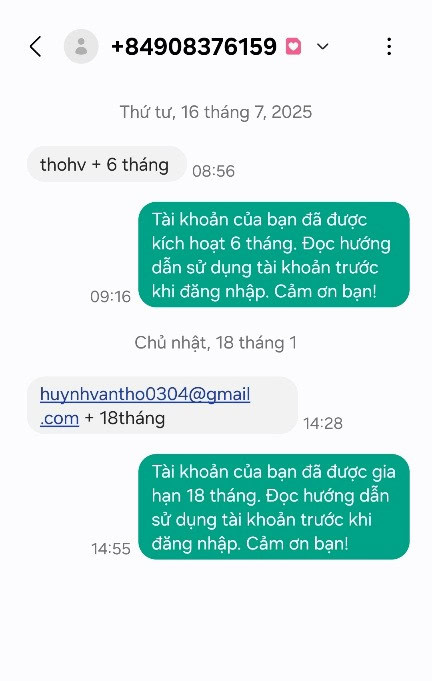Tap the ".com" underlined link portion
The height and width of the screenshot is (681, 432).
(59, 419)
